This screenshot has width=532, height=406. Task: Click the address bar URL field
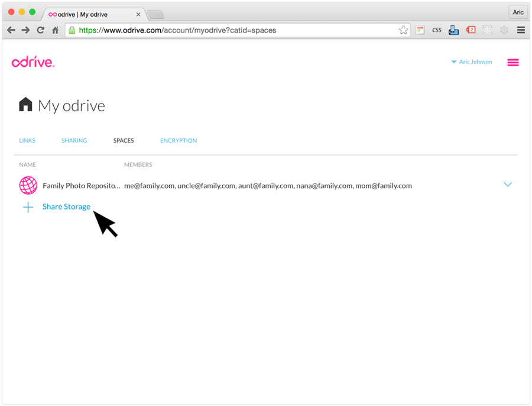[x=238, y=30]
